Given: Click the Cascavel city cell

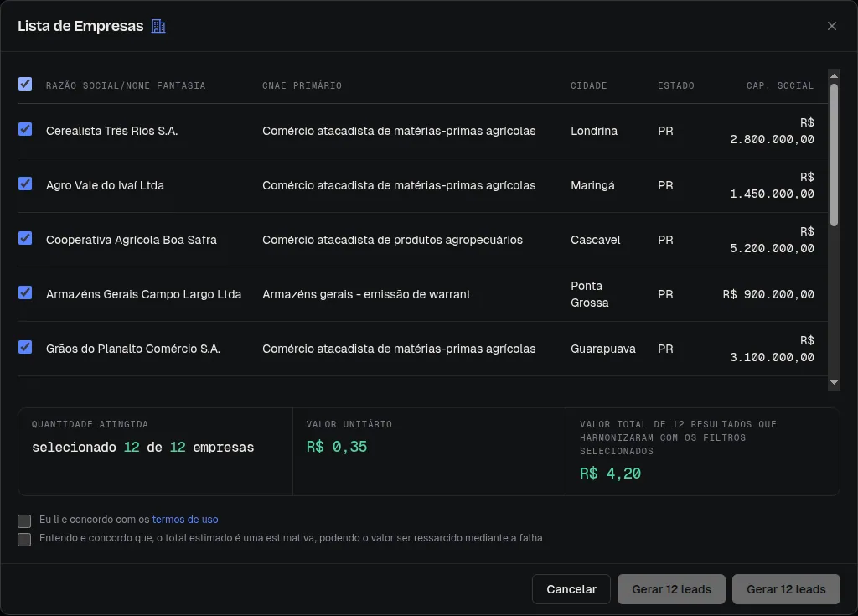Looking at the screenshot, I should click(596, 240).
